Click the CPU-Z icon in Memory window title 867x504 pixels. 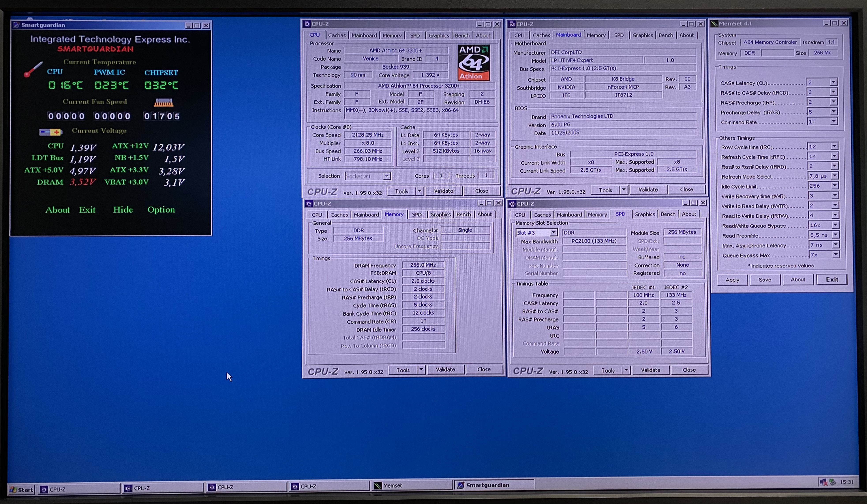click(309, 203)
